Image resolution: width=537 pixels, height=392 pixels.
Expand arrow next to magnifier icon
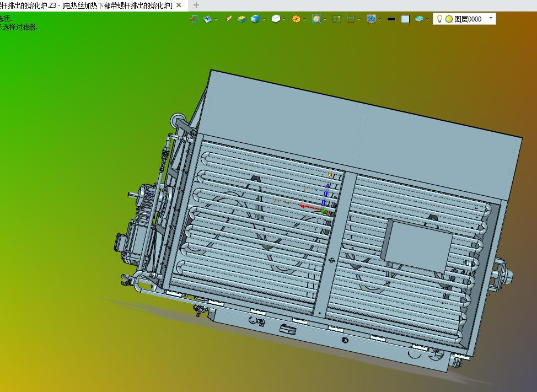(x=325, y=19)
